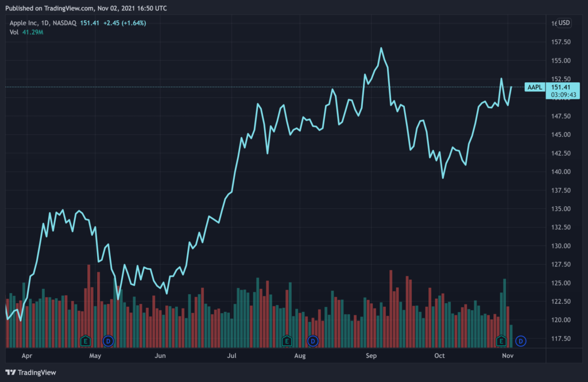
Task: Click the 140.00 price axis label
Action: pyautogui.click(x=560, y=172)
